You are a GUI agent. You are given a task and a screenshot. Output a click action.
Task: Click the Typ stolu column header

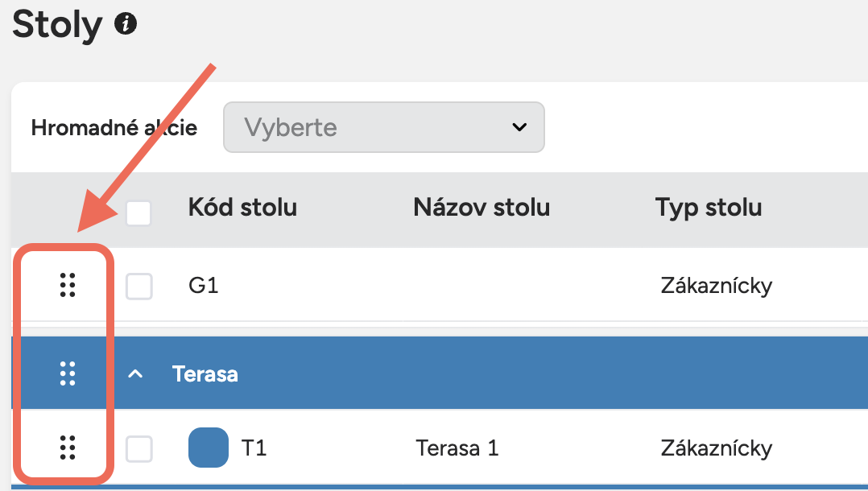pyautogui.click(x=708, y=208)
